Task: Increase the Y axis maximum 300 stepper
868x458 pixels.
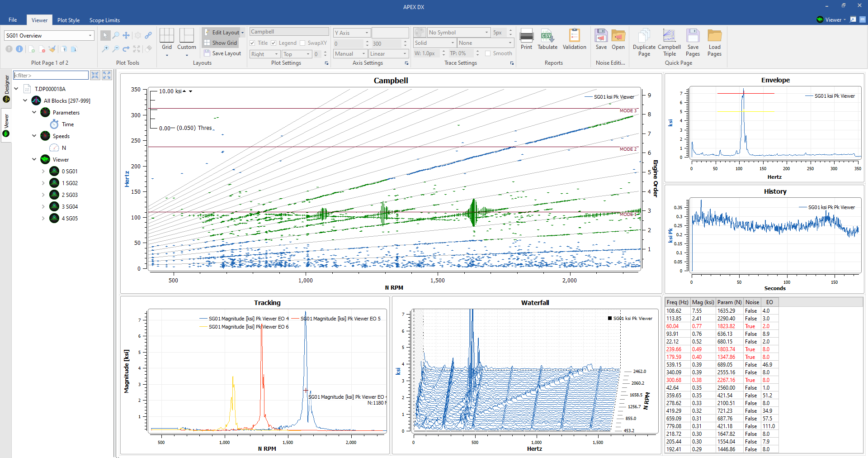Action: click(405, 41)
